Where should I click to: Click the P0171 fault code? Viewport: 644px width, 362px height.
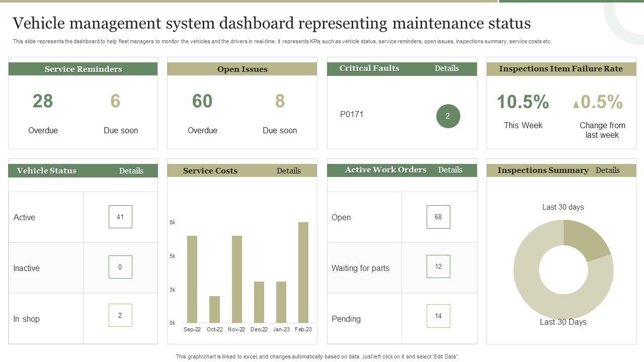coord(352,114)
